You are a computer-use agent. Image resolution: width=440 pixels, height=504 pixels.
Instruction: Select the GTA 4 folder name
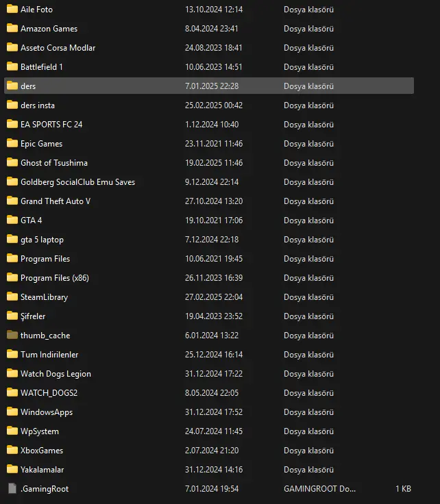coord(32,220)
